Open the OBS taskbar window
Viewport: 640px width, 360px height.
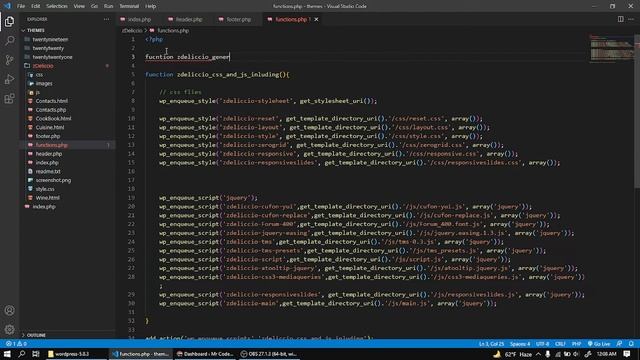[x=269, y=354]
